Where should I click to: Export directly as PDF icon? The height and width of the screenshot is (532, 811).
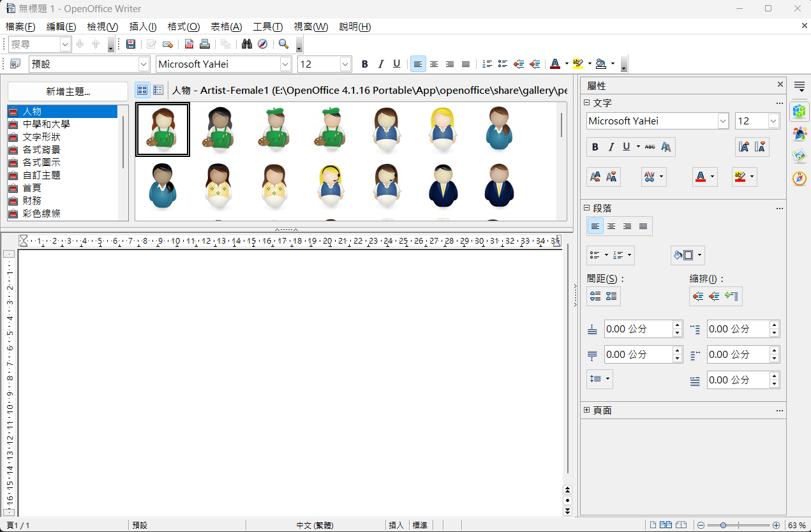click(x=189, y=44)
